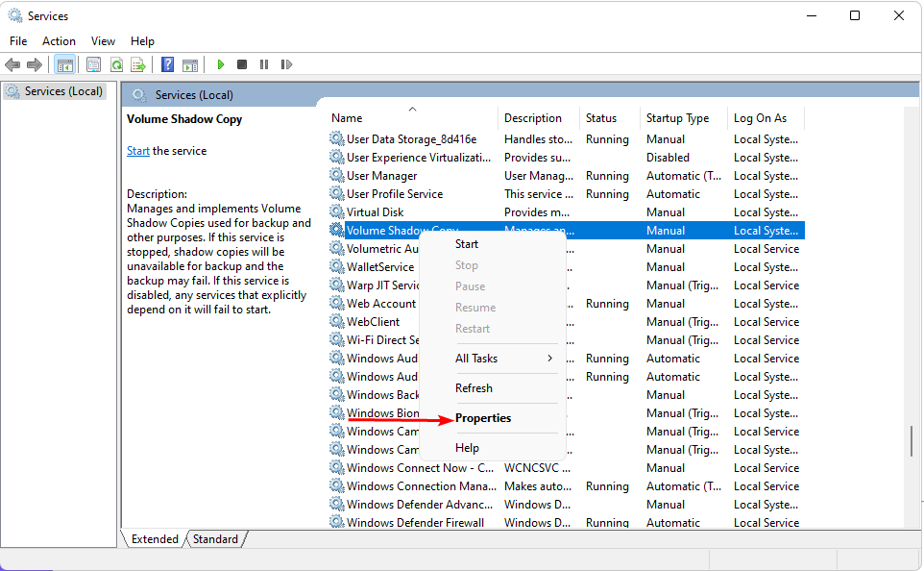Click the Pause Service toolbar icon
Image resolution: width=924 pixels, height=571 pixels.
(x=264, y=64)
